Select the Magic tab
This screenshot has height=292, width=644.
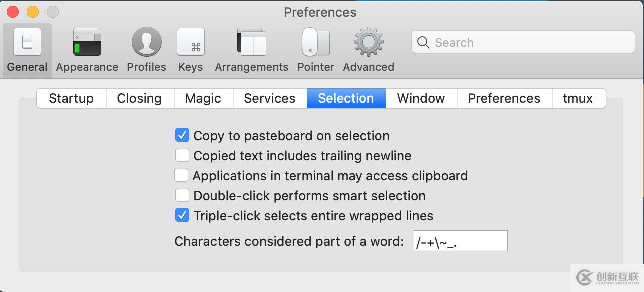pyautogui.click(x=203, y=98)
